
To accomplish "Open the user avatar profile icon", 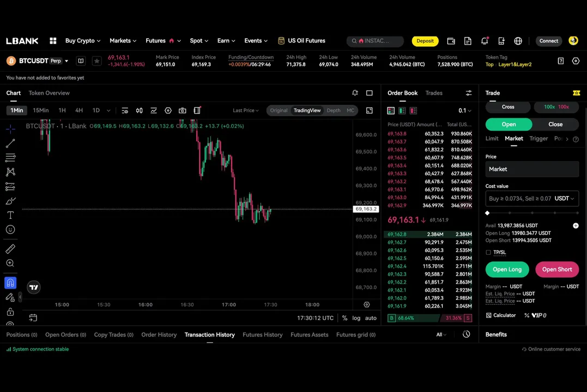I will (x=573, y=40).
